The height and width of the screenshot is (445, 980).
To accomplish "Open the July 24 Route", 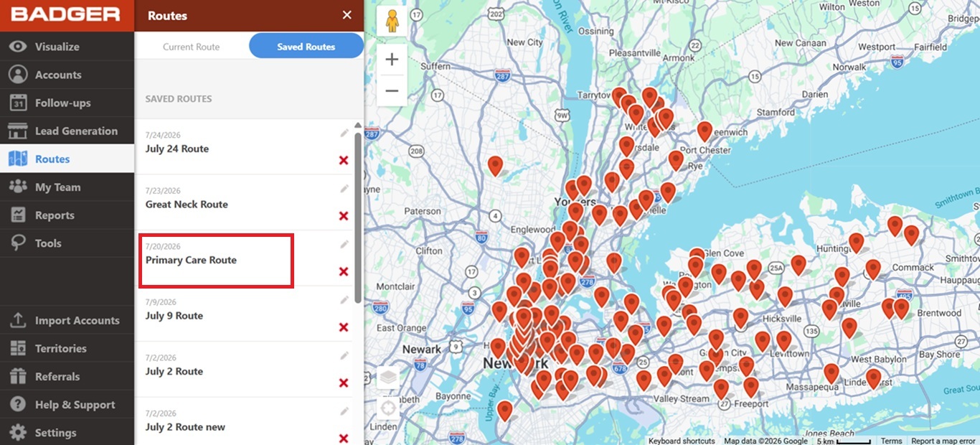I will click(x=177, y=149).
